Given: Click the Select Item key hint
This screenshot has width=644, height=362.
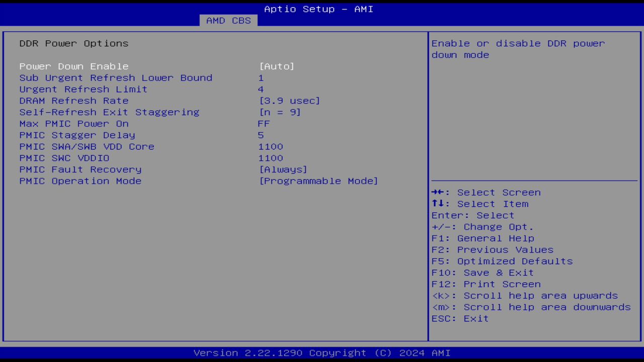Looking at the screenshot, I should 480,204.
